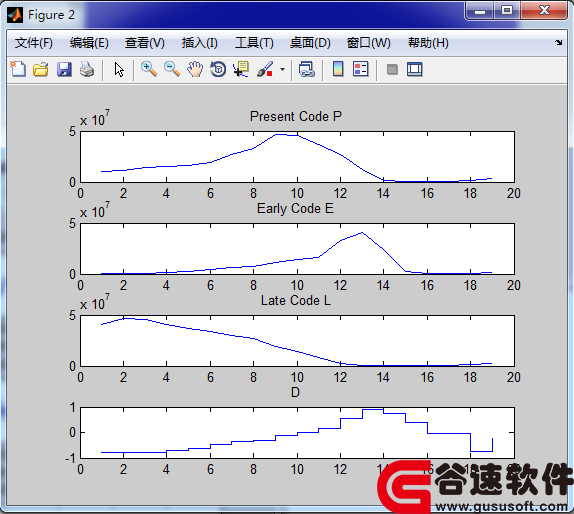Screen dimensions: 574x514
Task: Select the Pan hand tool
Action: (x=195, y=69)
